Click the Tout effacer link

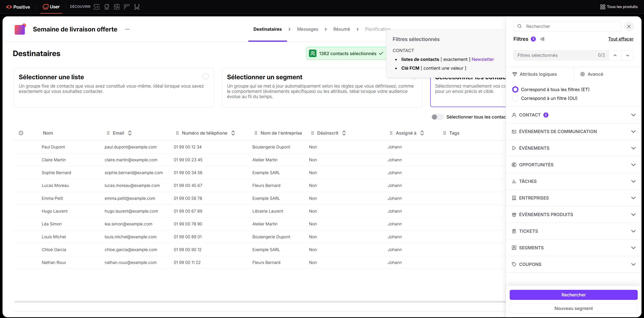pos(621,39)
